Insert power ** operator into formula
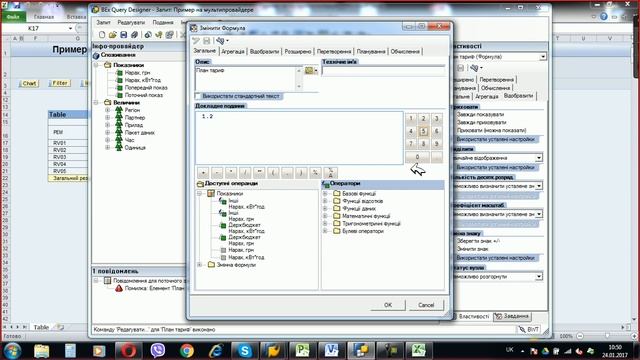The height and width of the screenshot is (360, 640). 259,173
